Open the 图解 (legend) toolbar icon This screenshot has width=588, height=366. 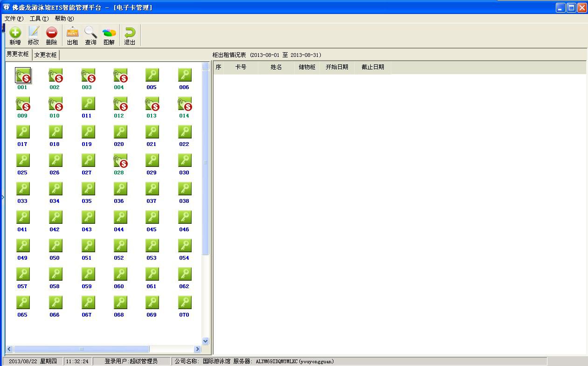109,35
